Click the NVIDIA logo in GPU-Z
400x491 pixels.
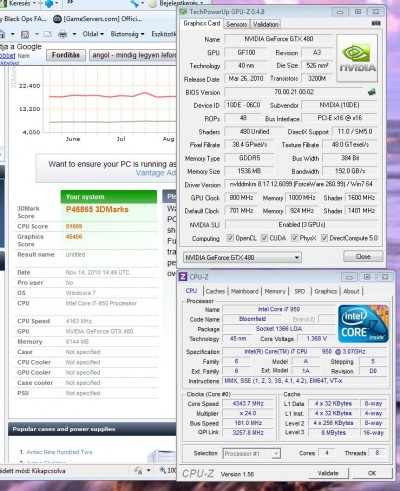(357, 59)
